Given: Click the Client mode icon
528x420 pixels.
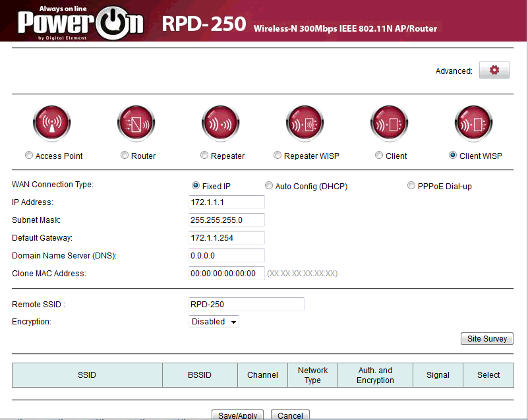Looking at the screenshot, I should (x=390, y=123).
